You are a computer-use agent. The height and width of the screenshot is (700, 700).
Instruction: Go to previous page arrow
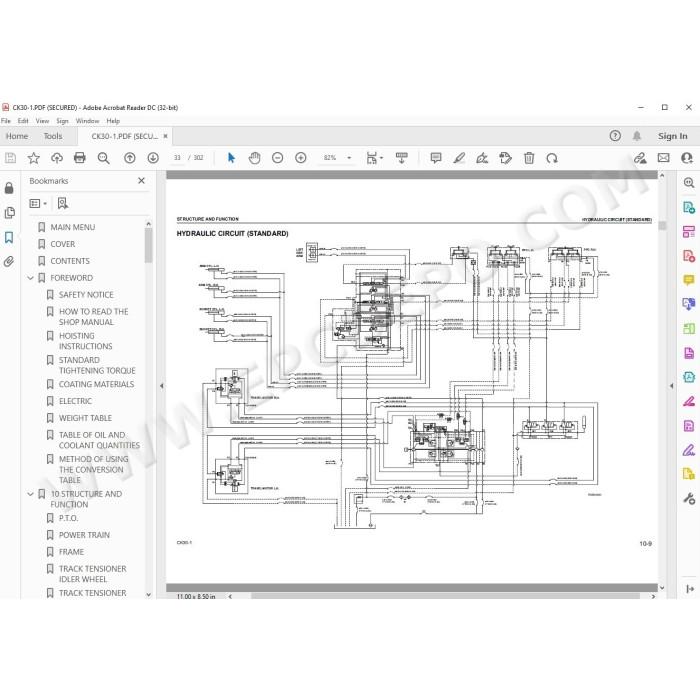coord(129,158)
